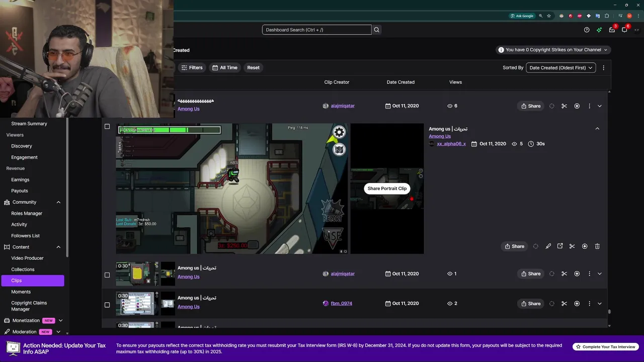Open Copyright Claims Manager in sidebar
Screen dimensions: 644x362
coord(29,306)
